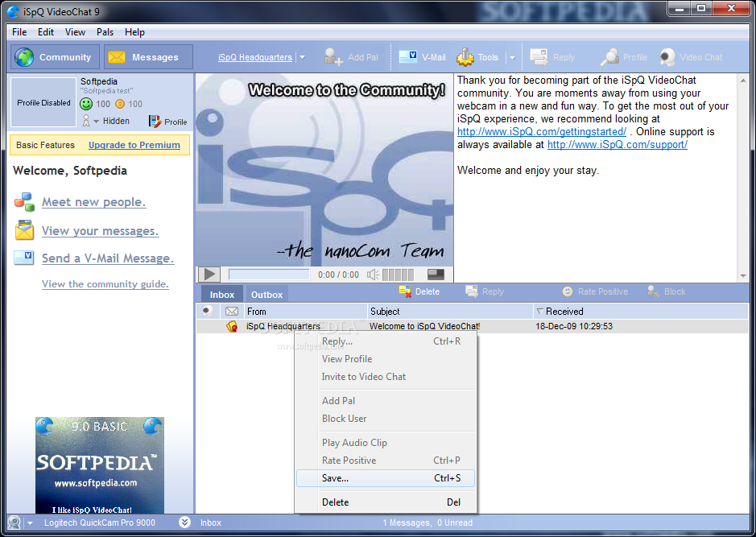The image size is (756, 537).
Task: Select Rate Positive in context menu
Action: point(386,461)
